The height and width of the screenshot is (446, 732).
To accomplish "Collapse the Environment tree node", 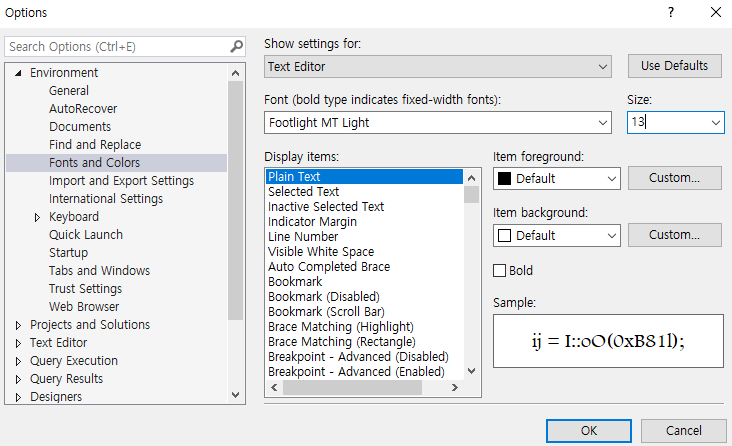I will [18, 73].
